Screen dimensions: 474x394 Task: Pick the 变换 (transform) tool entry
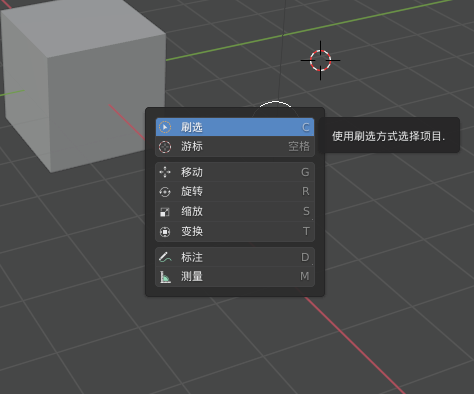click(235, 231)
